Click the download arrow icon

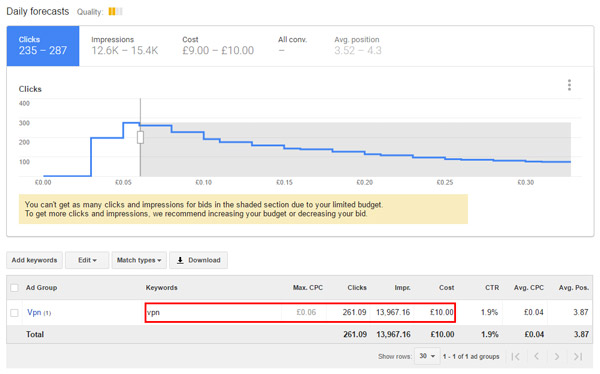[x=180, y=260]
